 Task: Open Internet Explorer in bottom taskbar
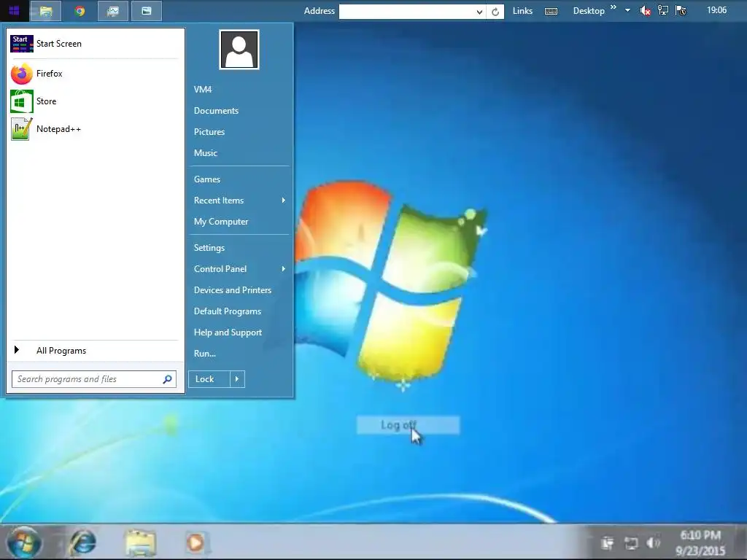tap(83, 542)
